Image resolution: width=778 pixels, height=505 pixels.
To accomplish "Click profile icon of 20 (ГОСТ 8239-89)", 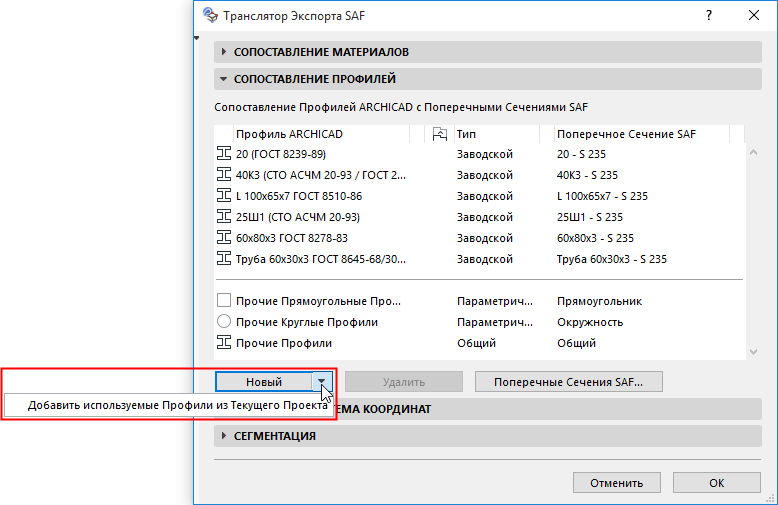I will [224, 154].
